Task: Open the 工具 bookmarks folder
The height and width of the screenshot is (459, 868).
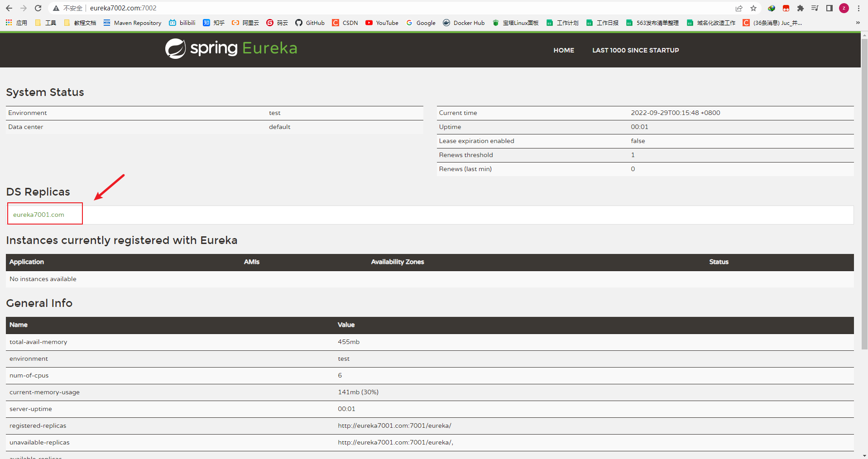Action: pos(45,23)
